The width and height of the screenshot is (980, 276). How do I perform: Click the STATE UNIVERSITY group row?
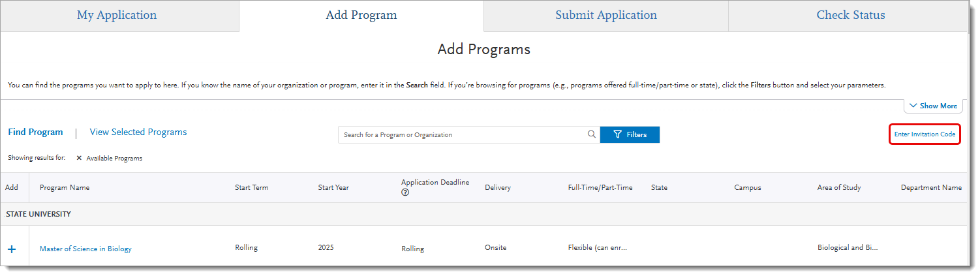pyautogui.click(x=483, y=214)
